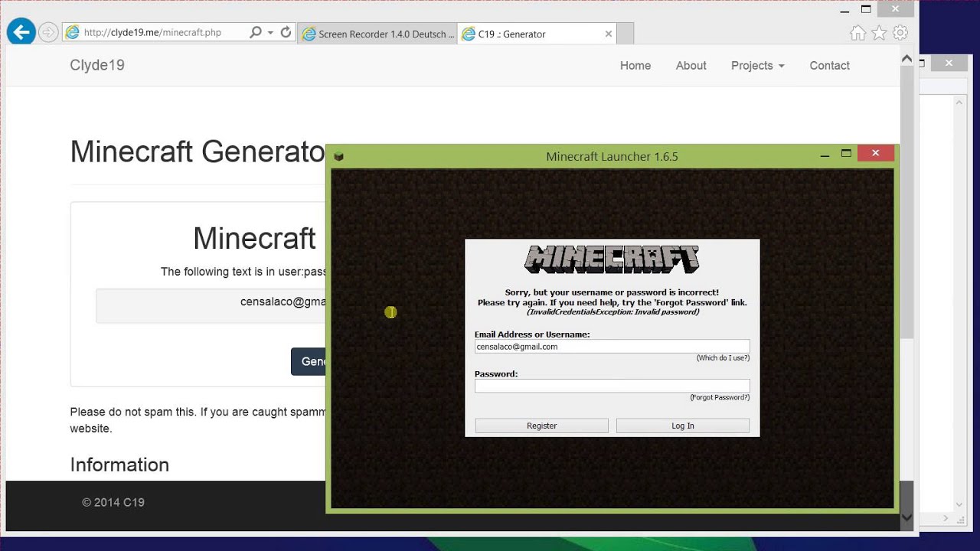Close the C19 .: Generator tab
This screenshot has width=980, height=551.
609,34
